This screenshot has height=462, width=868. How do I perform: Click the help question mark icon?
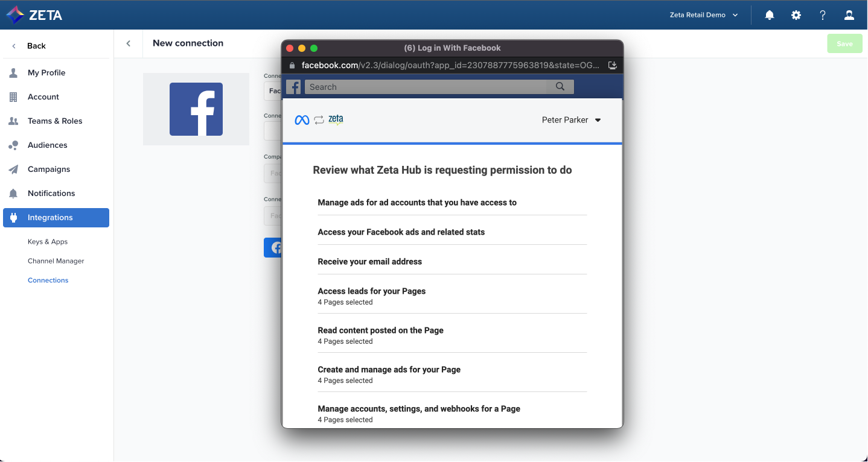click(823, 15)
